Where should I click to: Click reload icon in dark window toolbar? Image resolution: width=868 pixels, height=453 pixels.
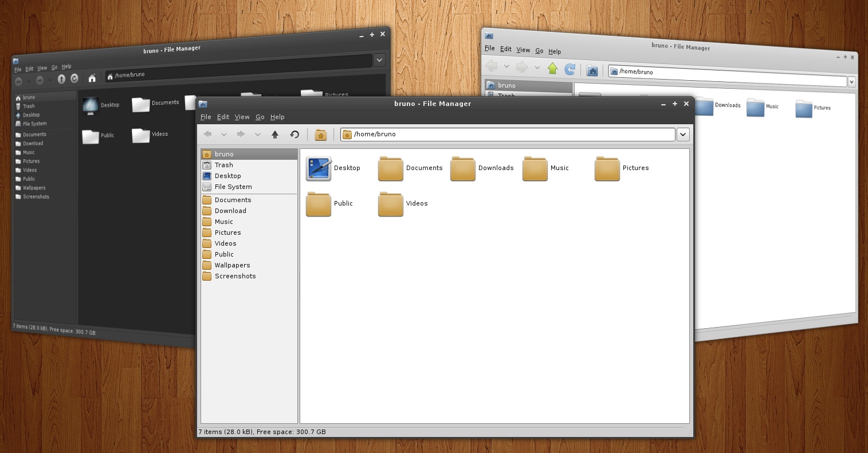pos(74,78)
